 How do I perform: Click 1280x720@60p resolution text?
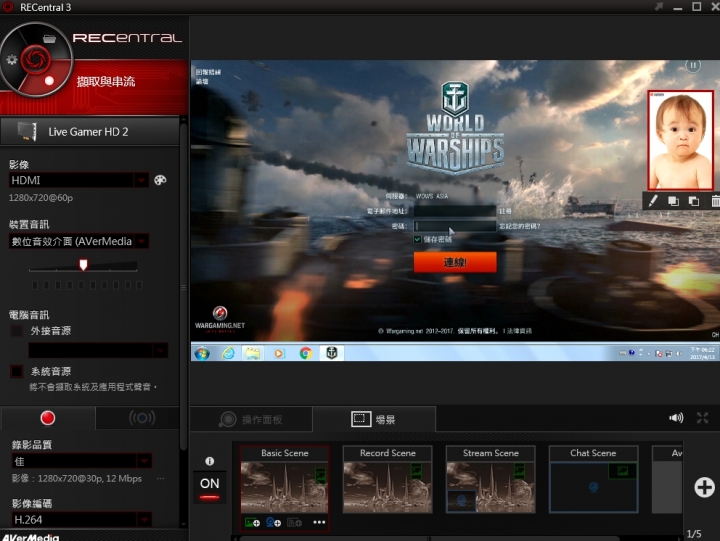pos(41,198)
